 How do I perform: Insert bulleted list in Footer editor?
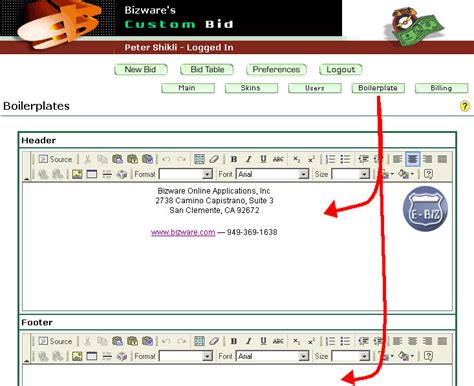(x=345, y=341)
